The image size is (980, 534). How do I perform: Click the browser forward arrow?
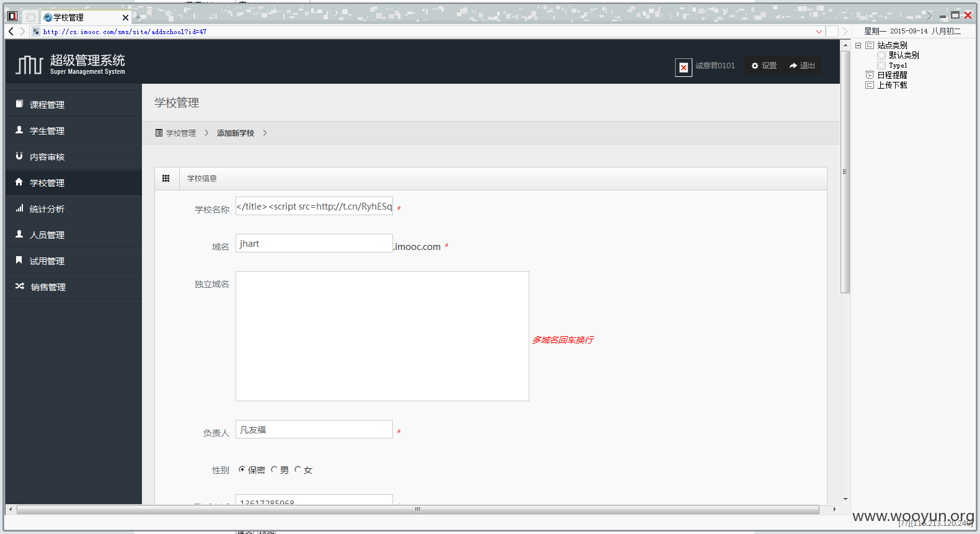[x=23, y=31]
